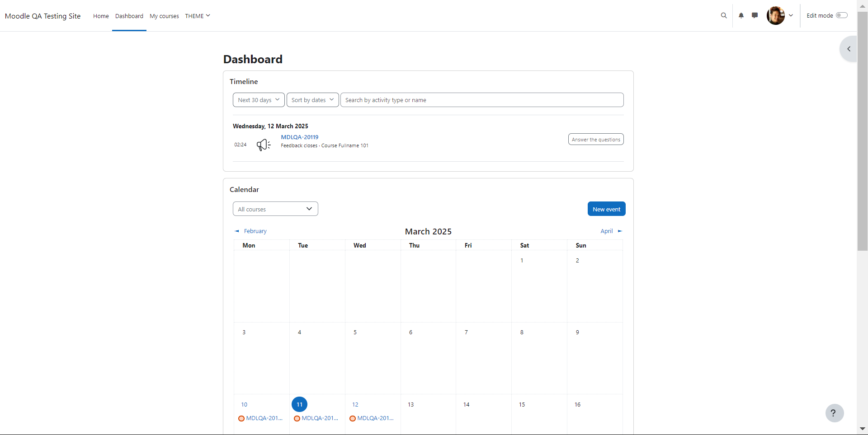Click the Wednesday, 12 March 2025 heading
Viewport: 868px width, 435px height.
click(270, 126)
